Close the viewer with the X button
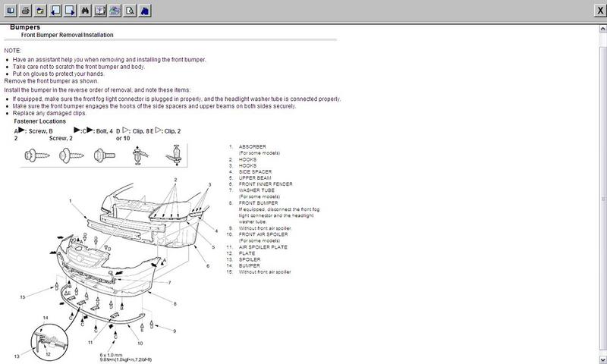The image size is (607, 364). [x=600, y=11]
